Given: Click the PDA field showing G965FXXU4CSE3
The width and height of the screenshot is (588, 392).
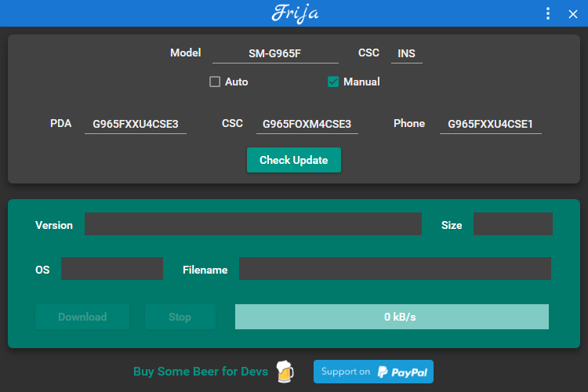Looking at the screenshot, I should point(136,124).
